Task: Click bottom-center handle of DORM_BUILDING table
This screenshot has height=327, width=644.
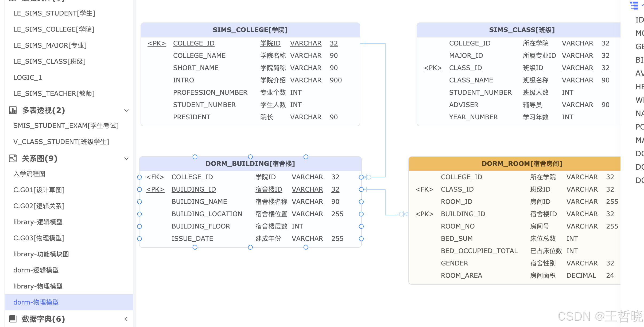Action: (x=250, y=247)
